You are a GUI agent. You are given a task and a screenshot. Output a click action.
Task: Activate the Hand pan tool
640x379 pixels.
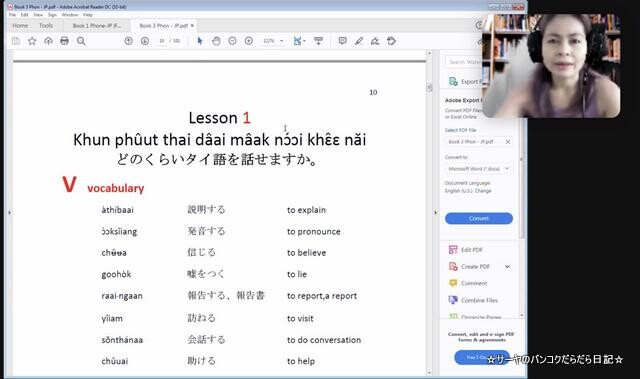coord(216,41)
